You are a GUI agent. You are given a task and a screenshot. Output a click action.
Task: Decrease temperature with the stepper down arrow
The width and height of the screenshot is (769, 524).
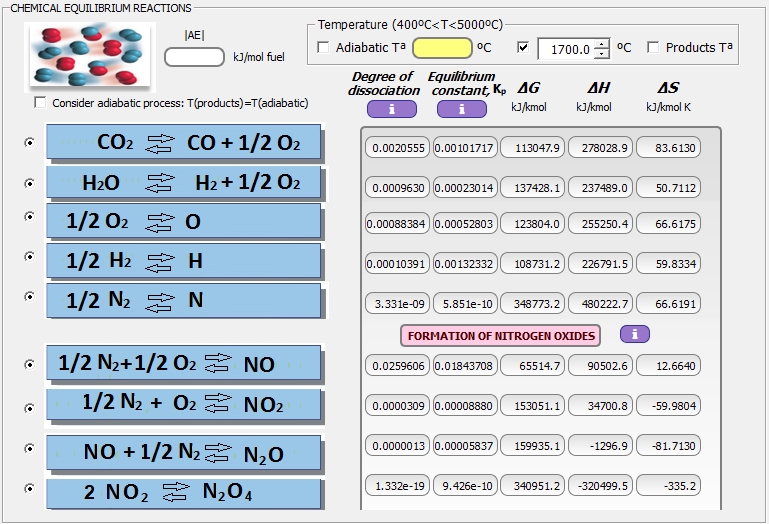601,53
